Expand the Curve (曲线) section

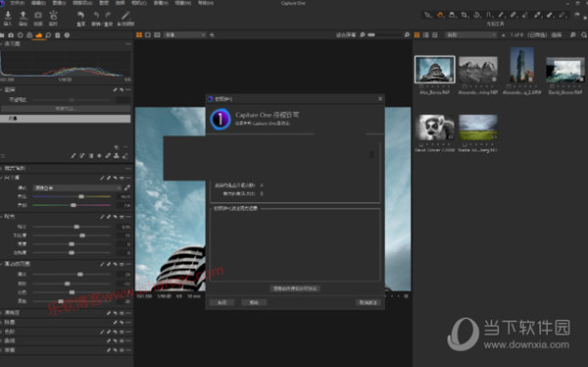click(x=2, y=341)
